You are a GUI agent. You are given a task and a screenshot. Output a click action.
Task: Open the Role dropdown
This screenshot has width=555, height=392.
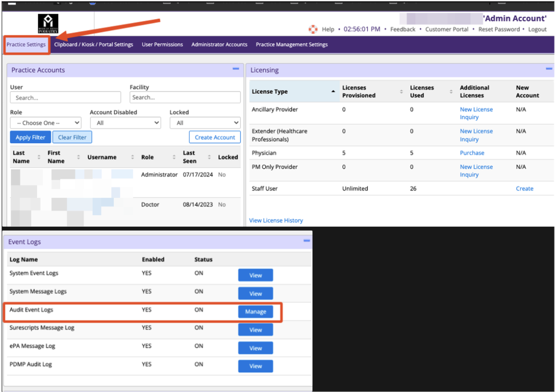(x=46, y=123)
